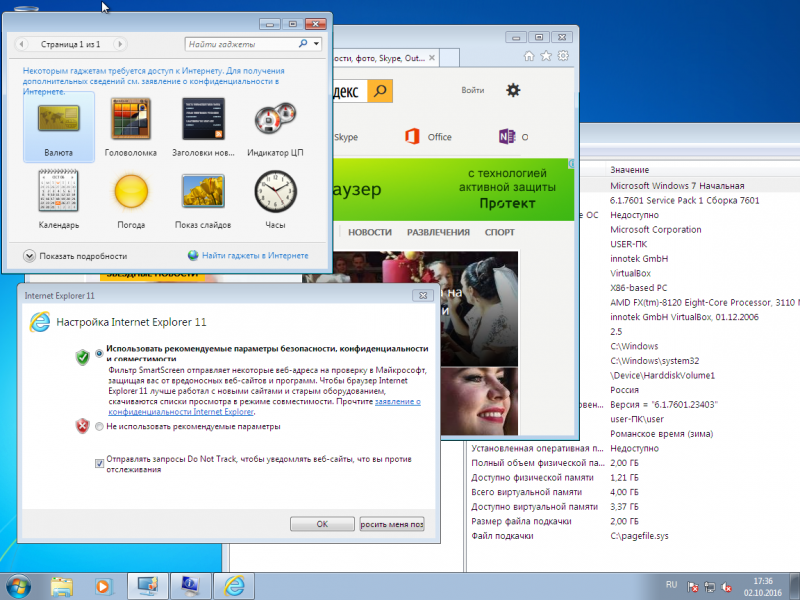Viewport: 800px width, 600px height.
Task: Click the green Протект browser banner
Action: (x=454, y=189)
